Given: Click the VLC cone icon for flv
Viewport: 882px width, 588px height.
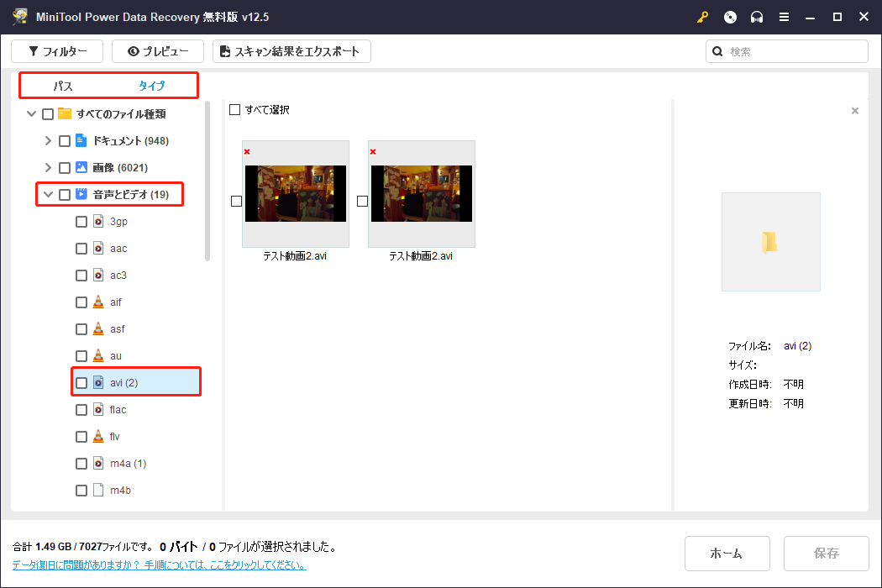Looking at the screenshot, I should point(98,436).
